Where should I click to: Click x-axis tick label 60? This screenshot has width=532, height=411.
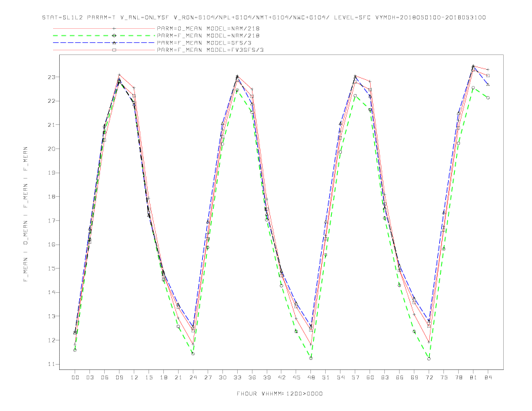click(x=370, y=377)
